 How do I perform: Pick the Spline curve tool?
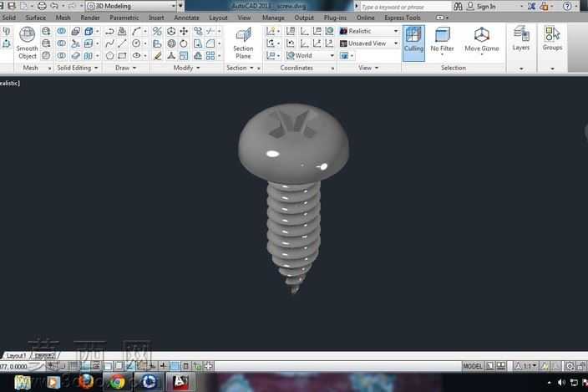tap(109, 43)
